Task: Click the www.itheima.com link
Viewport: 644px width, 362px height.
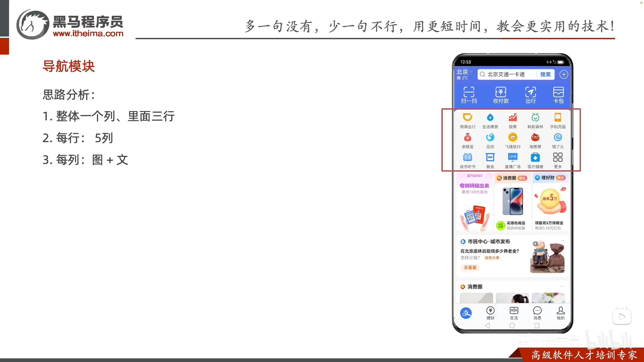Action: 88,34
